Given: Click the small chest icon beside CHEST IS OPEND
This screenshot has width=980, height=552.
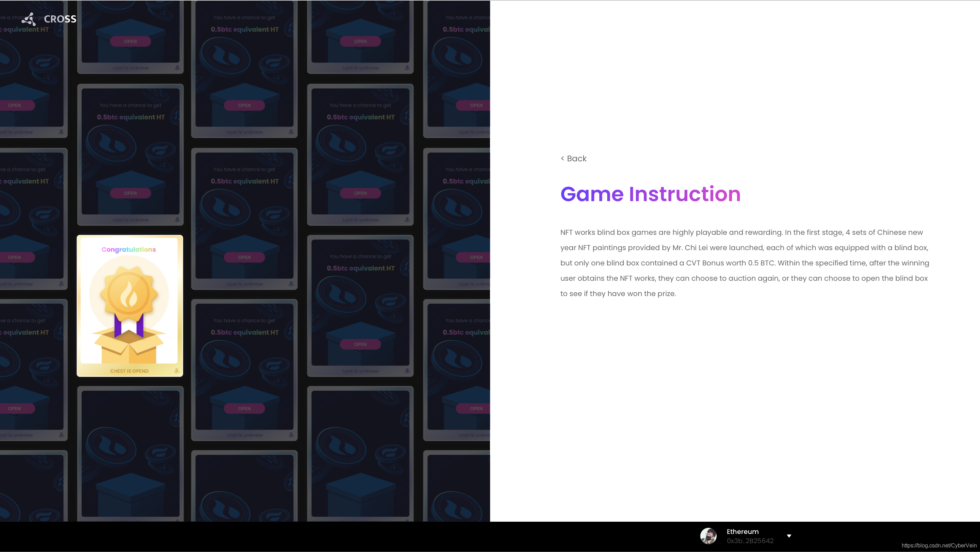Looking at the screenshot, I should pyautogui.click(x=177, y=371).
